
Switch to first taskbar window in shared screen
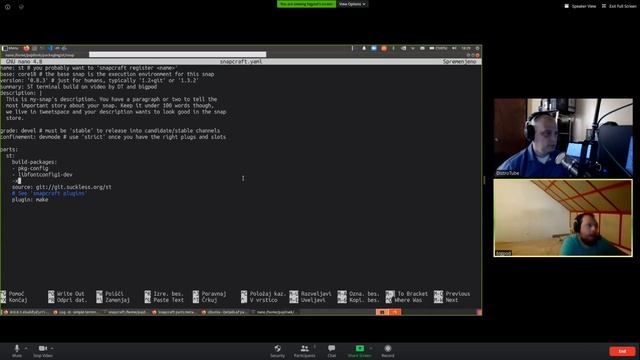click(x=25, y=312)
